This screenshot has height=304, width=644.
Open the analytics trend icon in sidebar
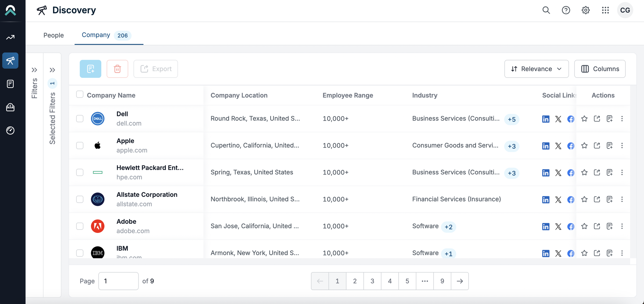[10, 37]
